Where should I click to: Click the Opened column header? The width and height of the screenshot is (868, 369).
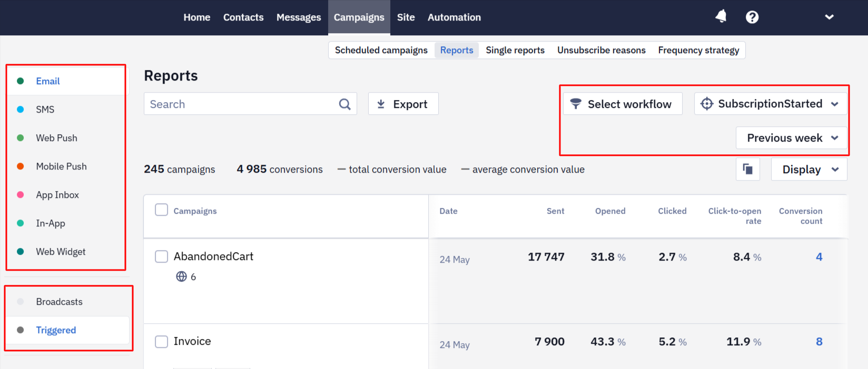[x=610, y=211]
